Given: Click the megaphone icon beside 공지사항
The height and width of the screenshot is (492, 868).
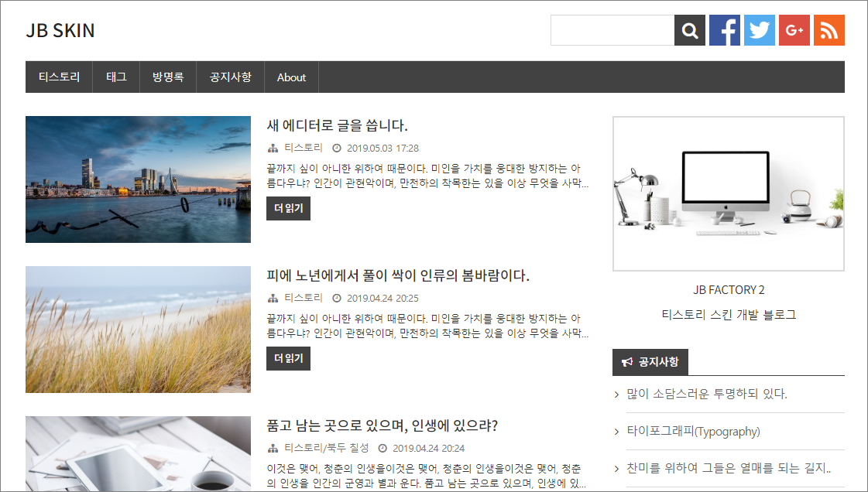Looking at the screenshot, I should 627,362.
